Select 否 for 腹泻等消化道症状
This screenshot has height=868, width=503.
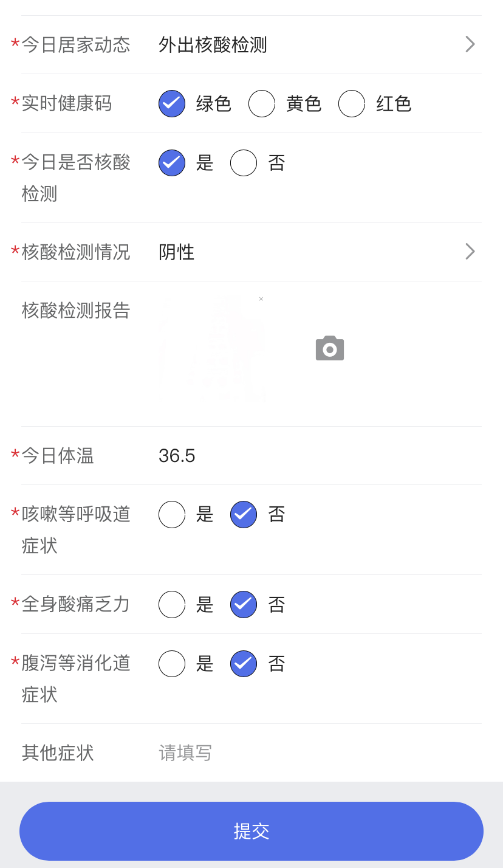point(244,664)
